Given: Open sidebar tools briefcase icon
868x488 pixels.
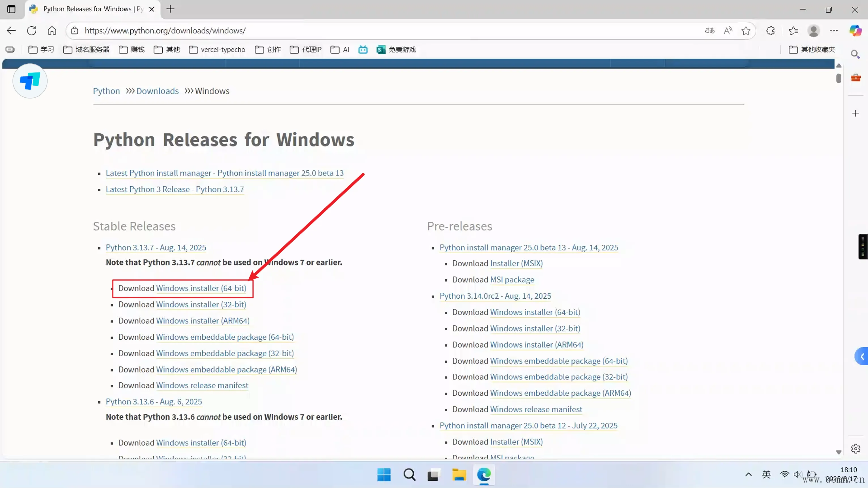Looking at the screenshot, I should coord(856,78).
